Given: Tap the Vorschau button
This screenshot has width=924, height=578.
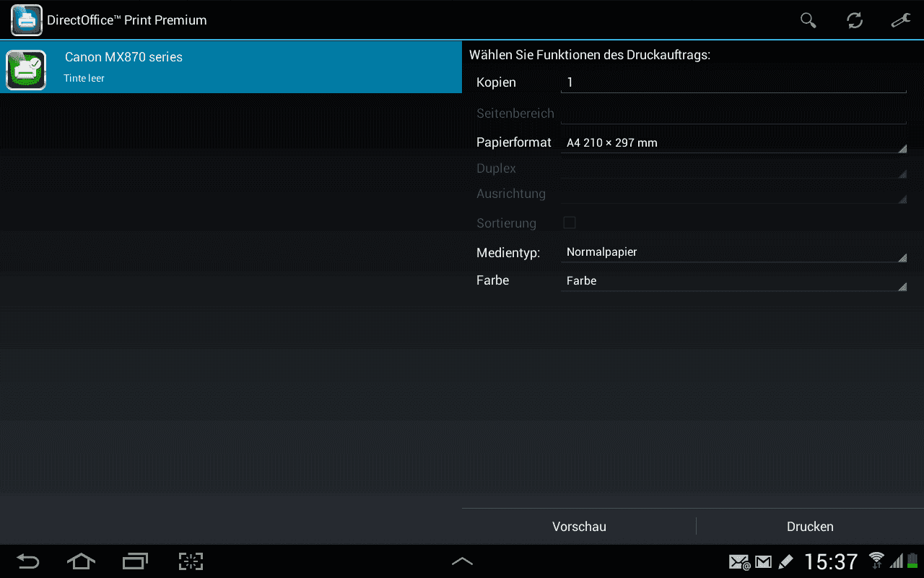Looking at the screenshot, I should [579, 527].
